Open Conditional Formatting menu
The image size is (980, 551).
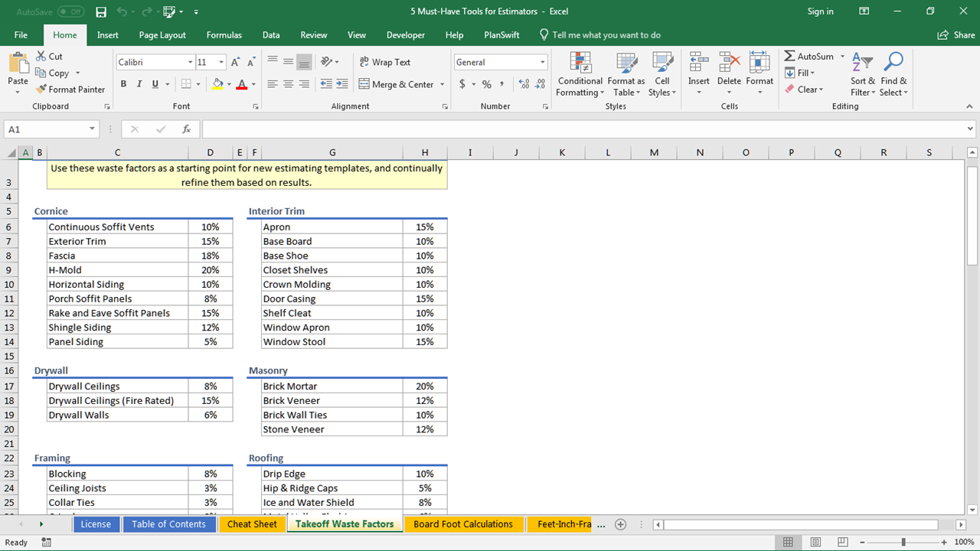[x=580, y=75]
